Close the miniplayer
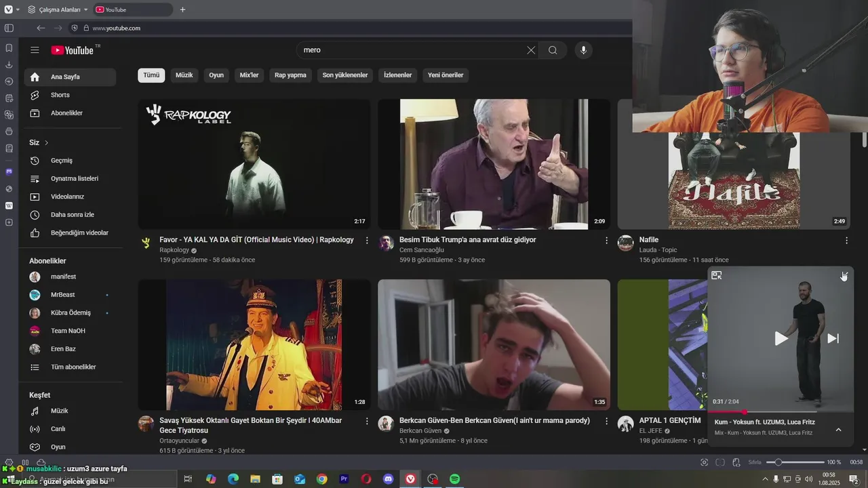This screenshot has width=868, height=488. [844, 275]
